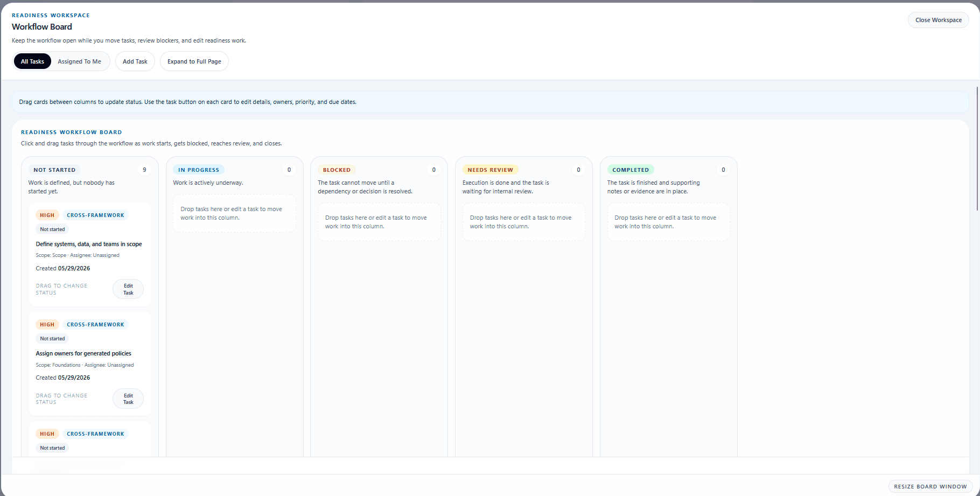Click the Blocked column count 0

[434, 170]
